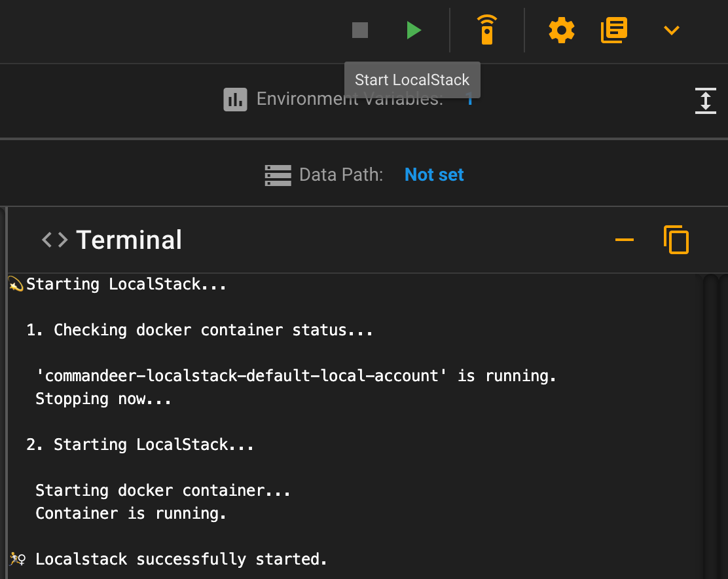
Task: Click the Data Path label
Action: tap(341, 175)
